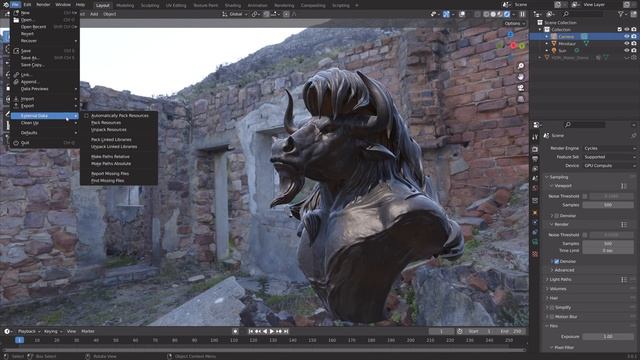640x360 pixels.
Task: Click the outliner filter funnel icon
Action: (x=621, y=14)
